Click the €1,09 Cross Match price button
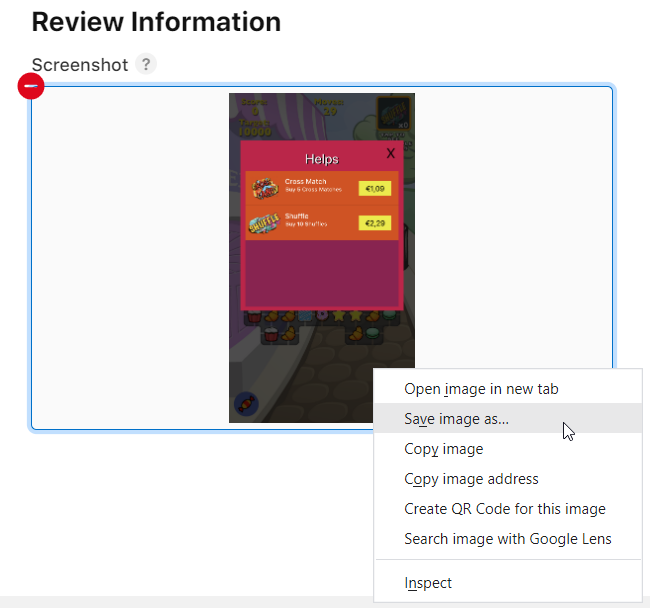The width and height of the screenshot is (650, 608). tap(375, 189)
